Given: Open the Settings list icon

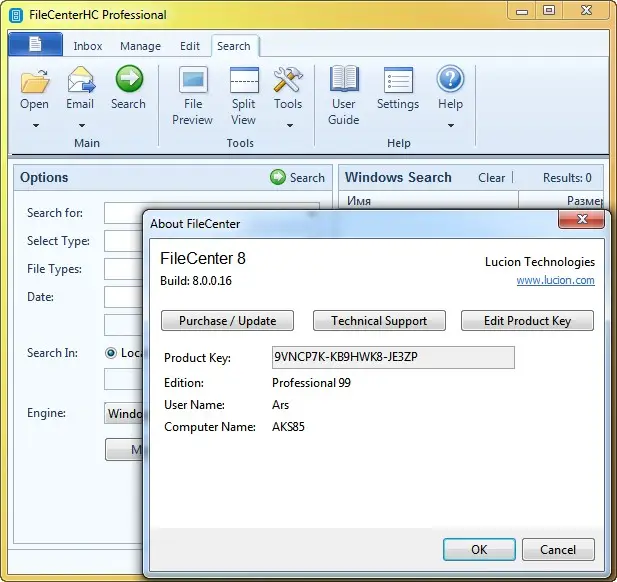Looking at the screenshot, I should tap(398, 81).
